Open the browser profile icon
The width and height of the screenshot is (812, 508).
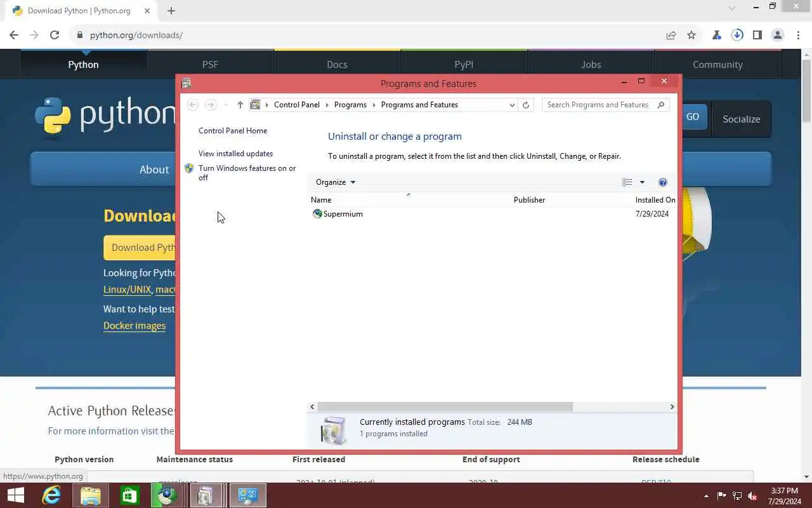(778, 35)
